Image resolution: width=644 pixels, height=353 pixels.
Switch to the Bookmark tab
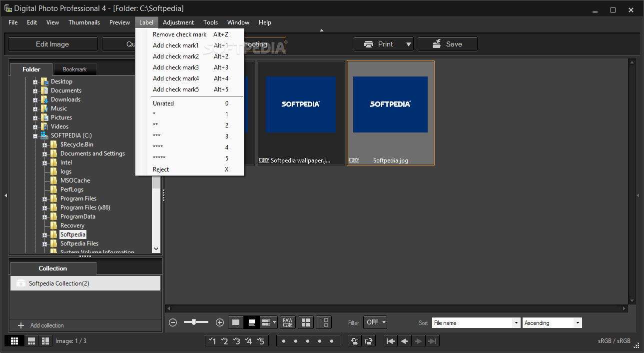74,69
